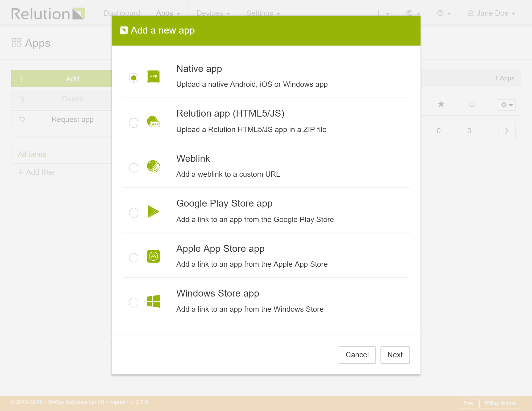Select the Relution app (HTML5/JS) radio button

tap(134, 123)
